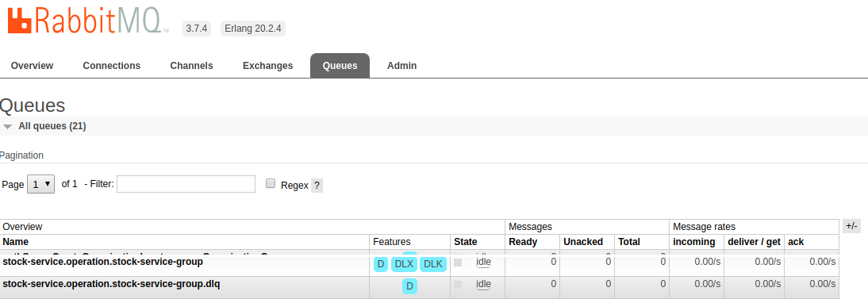Click the +/- column chooser button
868x299 pixels.
click(x=851, y=226)
